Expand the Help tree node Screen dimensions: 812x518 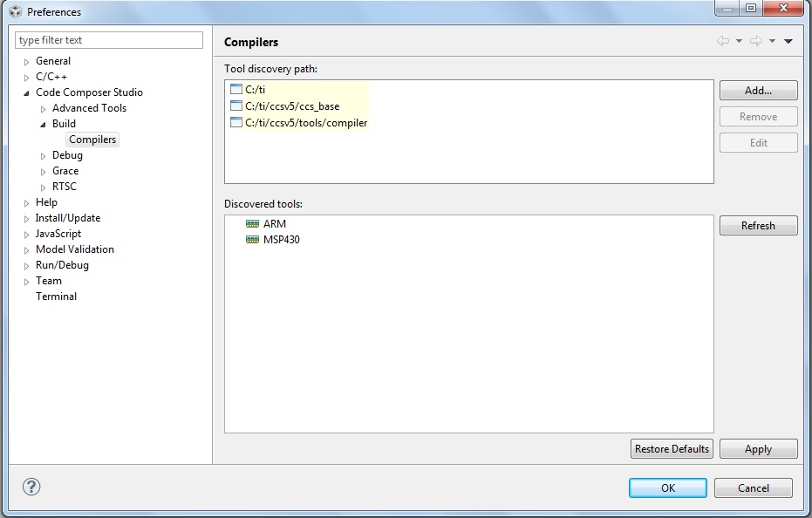(26, 203)
